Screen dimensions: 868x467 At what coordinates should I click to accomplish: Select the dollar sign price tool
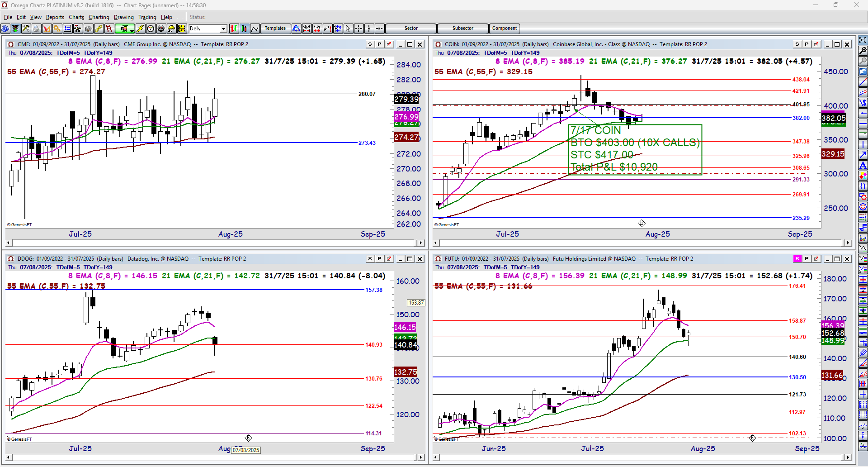863,103
